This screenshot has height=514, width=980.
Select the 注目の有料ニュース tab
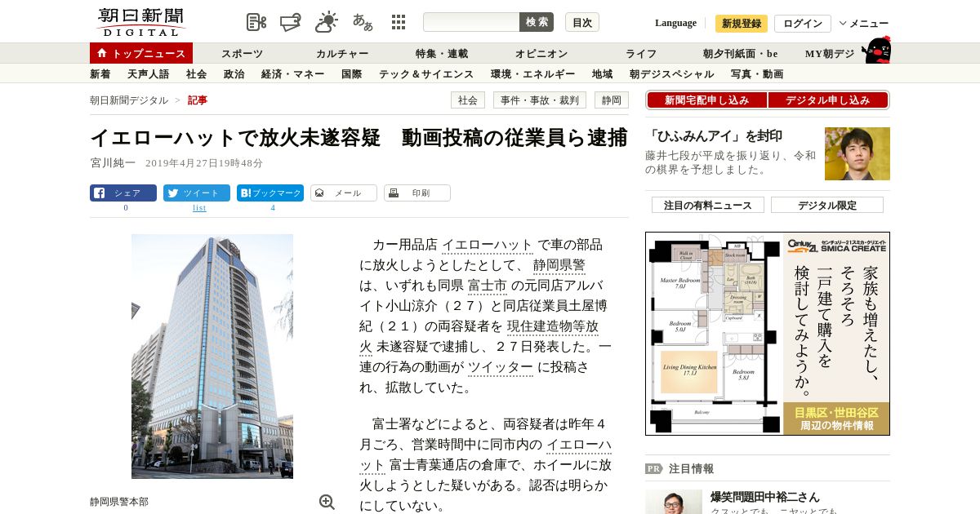pos(708,205)
